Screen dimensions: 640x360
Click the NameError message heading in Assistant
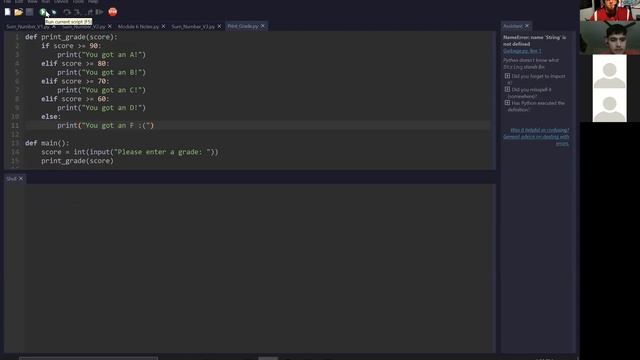535,40
